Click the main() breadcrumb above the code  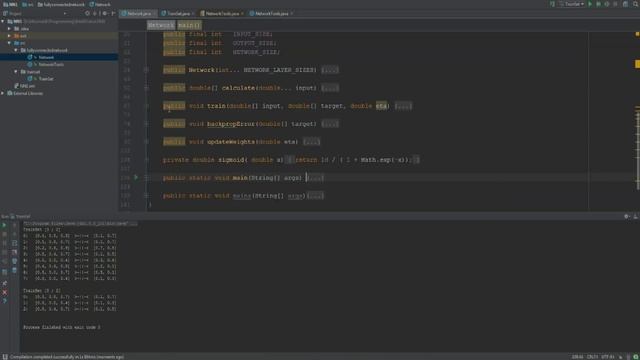point(189,25)
